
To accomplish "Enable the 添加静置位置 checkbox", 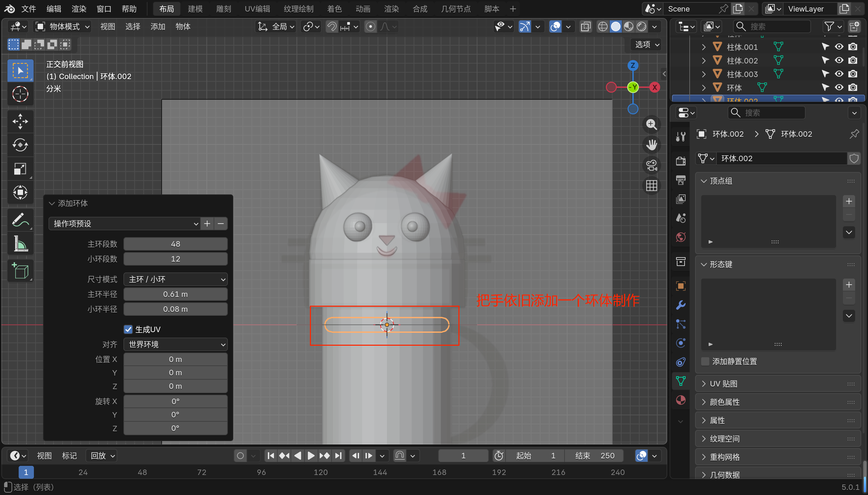I will (x=706, y=361).
